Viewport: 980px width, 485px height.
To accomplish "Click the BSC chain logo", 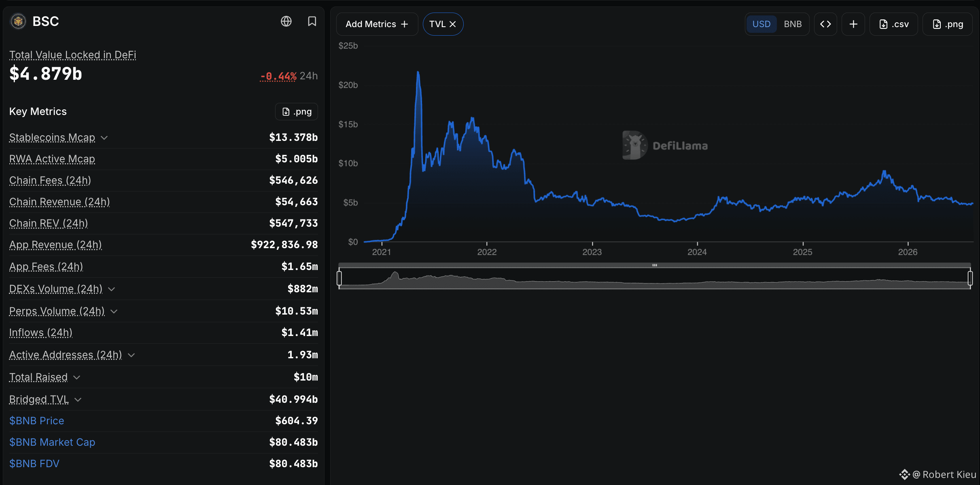I will click(18, 21).
